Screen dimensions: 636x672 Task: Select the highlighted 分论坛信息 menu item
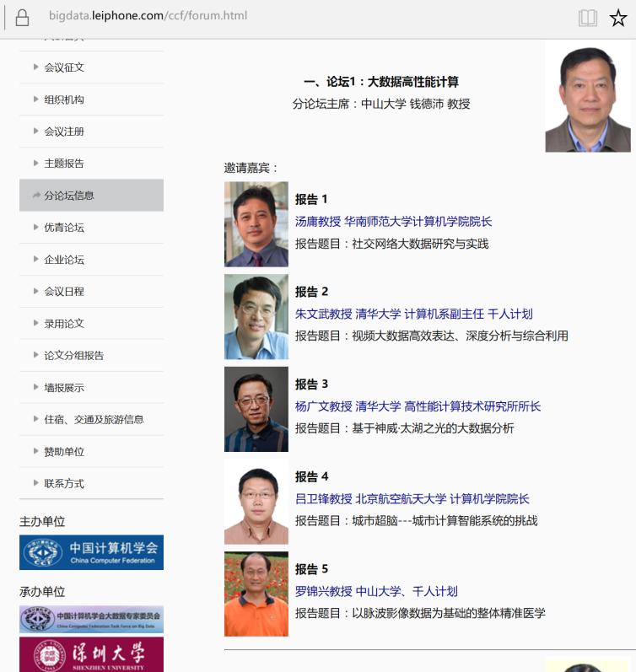91,196
